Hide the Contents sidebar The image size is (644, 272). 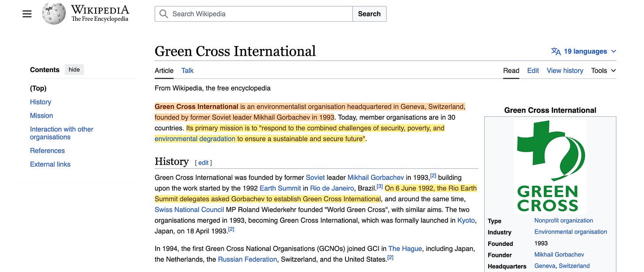coord(74,69)
